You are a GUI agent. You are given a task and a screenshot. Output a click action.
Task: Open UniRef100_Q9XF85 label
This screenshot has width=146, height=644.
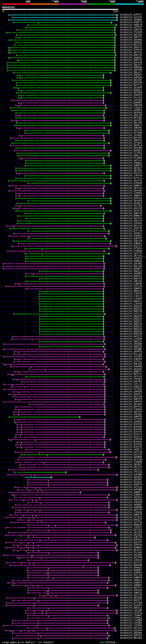point(131,70)
